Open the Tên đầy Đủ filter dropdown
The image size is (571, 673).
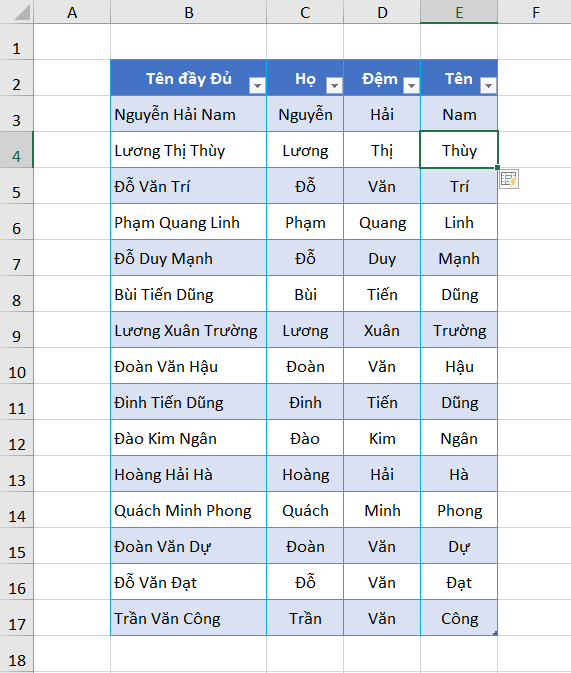(257, 86)
